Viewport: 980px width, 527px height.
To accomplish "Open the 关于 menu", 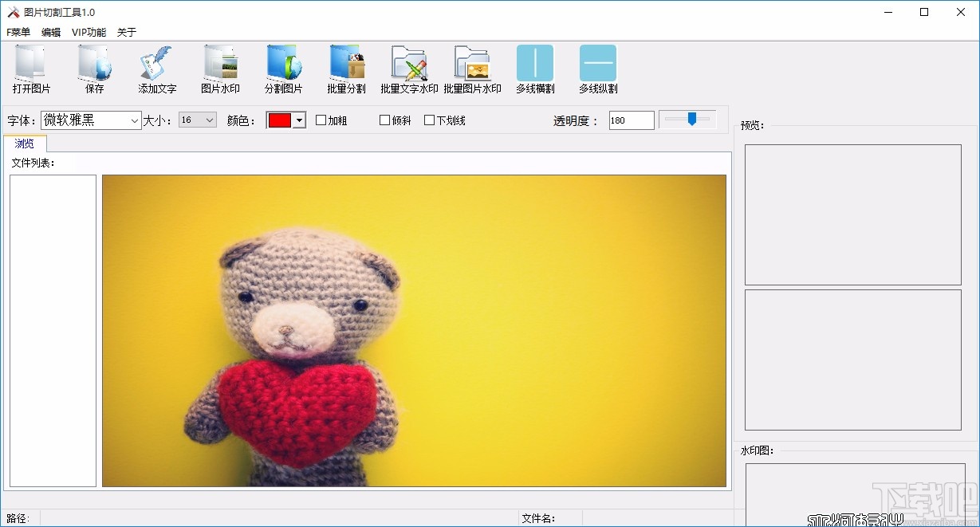I will click(127, 33).
